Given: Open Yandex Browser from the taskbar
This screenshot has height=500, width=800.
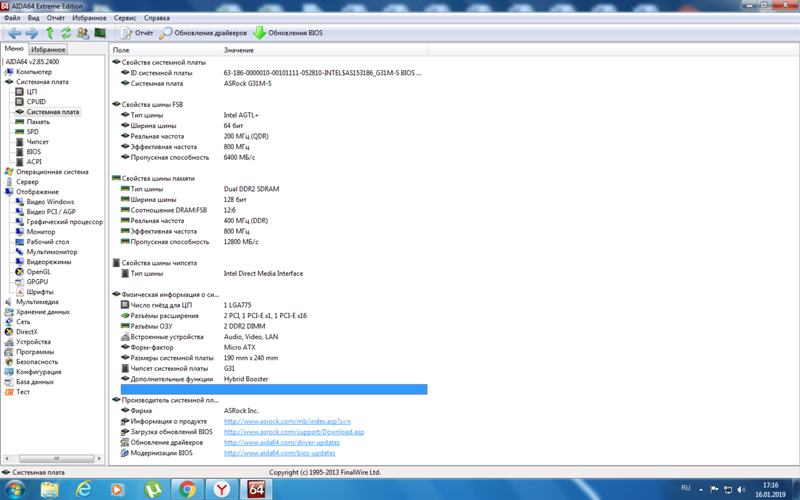Looking at the screenshot, I should [221, 490].
